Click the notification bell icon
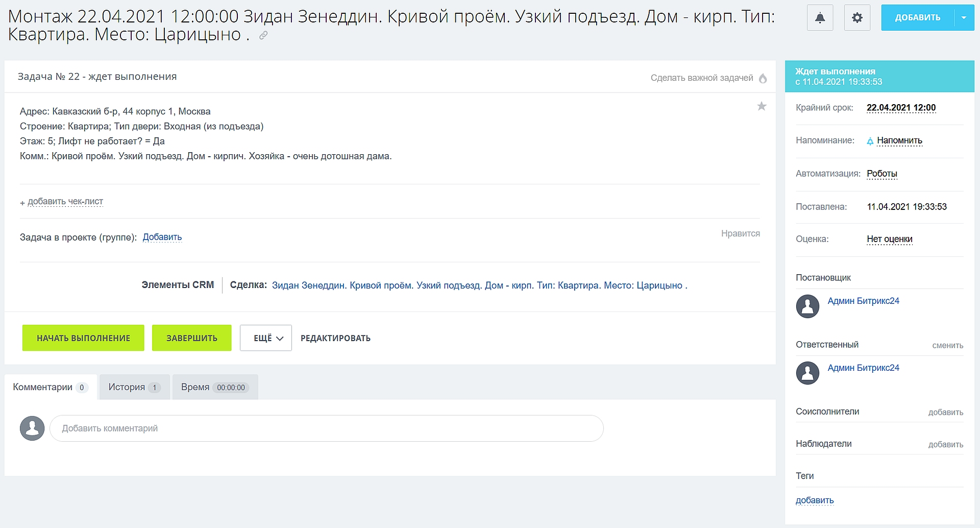The width and height of the screenshot is (980, 528). coord(820,18)
